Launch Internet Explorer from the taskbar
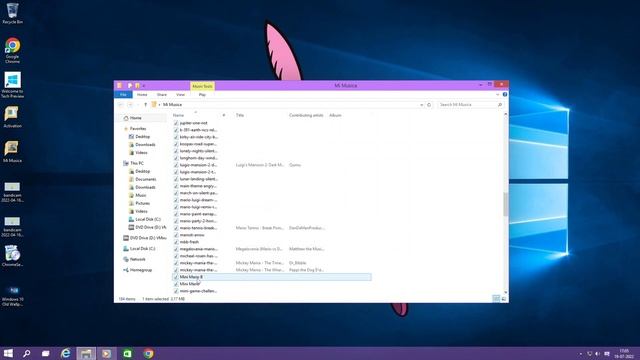This screenshot has height=360, width=640. (x=65, y=353)
